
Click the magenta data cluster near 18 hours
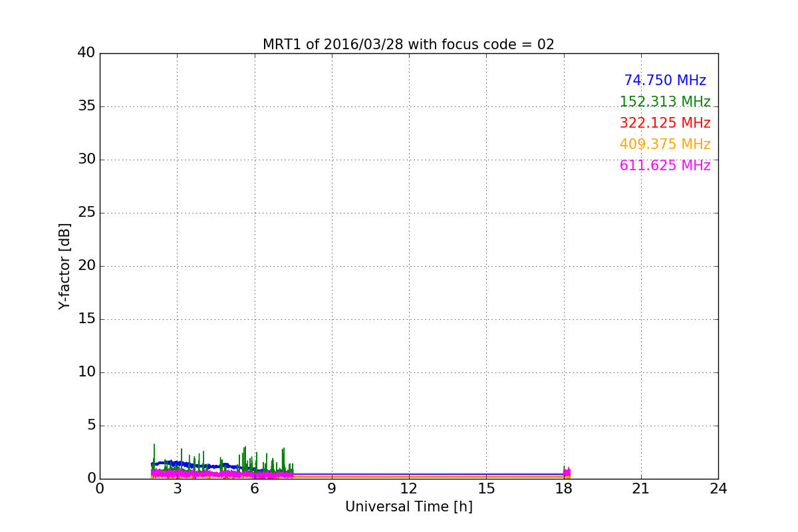[x=567, y=473]
